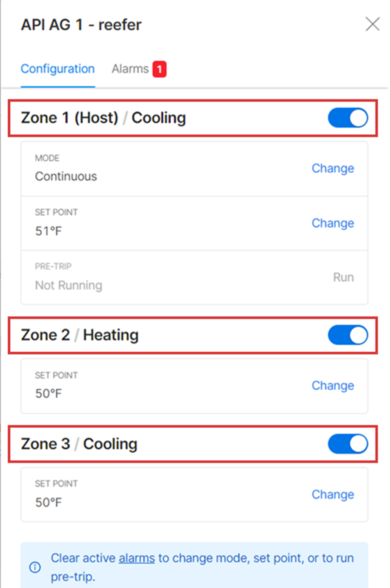Screen dimensions: 390x588
Task: Open the Alarms tab
Action: [x=130, y=69]
